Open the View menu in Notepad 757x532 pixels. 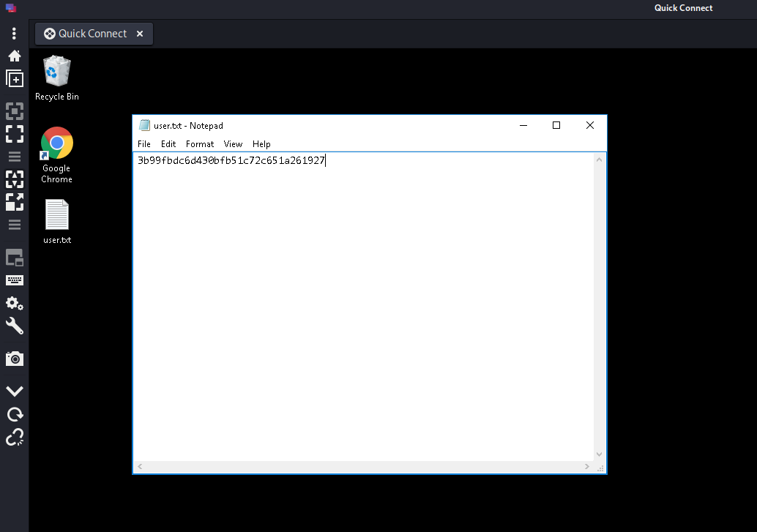coord(233,144)
